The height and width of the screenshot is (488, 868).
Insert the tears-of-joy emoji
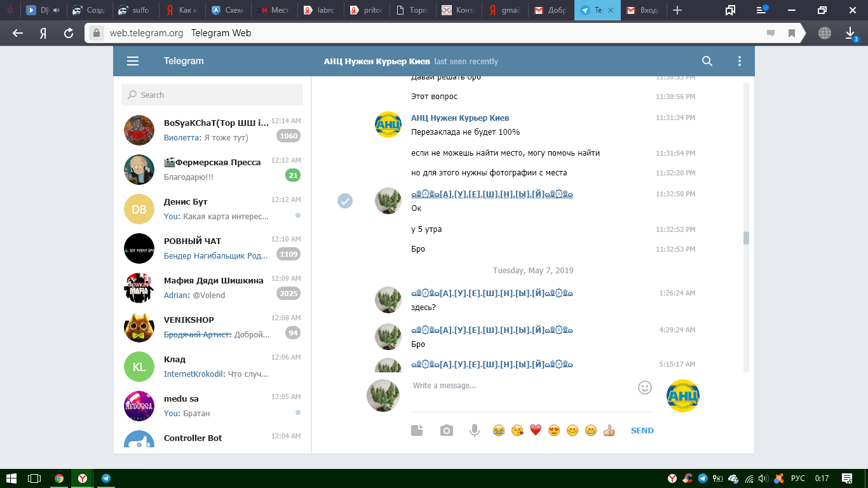pos(499,430)
